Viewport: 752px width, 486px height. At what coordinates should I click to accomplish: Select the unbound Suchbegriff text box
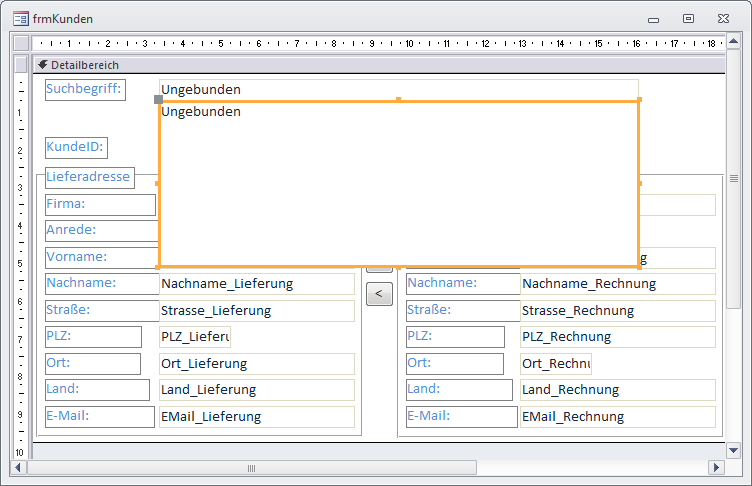point(398,89)
